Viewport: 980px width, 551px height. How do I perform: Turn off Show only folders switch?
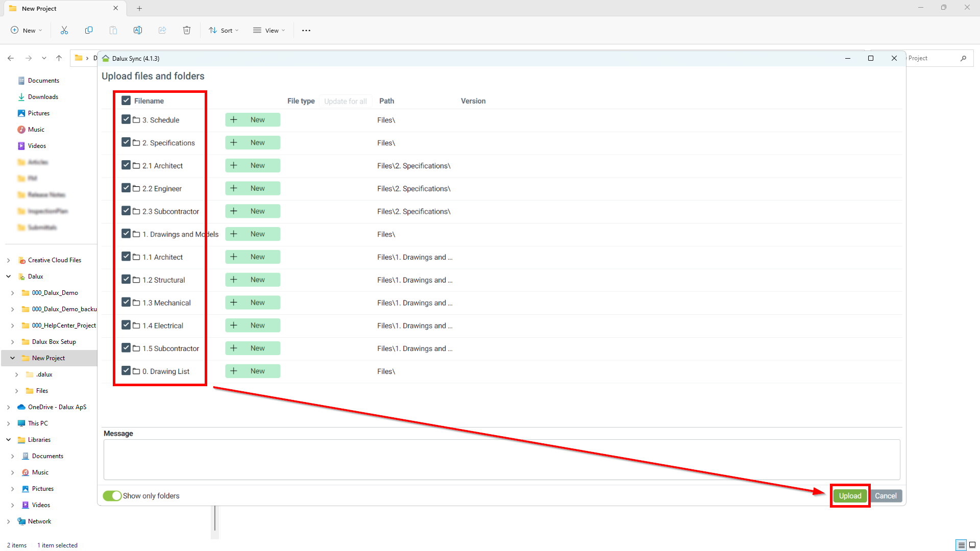pos(112,496)
